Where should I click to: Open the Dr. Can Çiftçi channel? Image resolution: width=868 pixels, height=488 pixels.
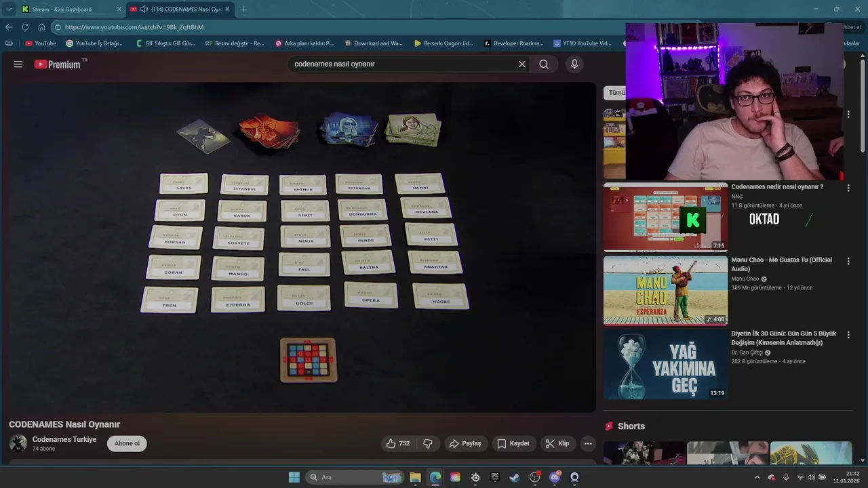point(747,352)
